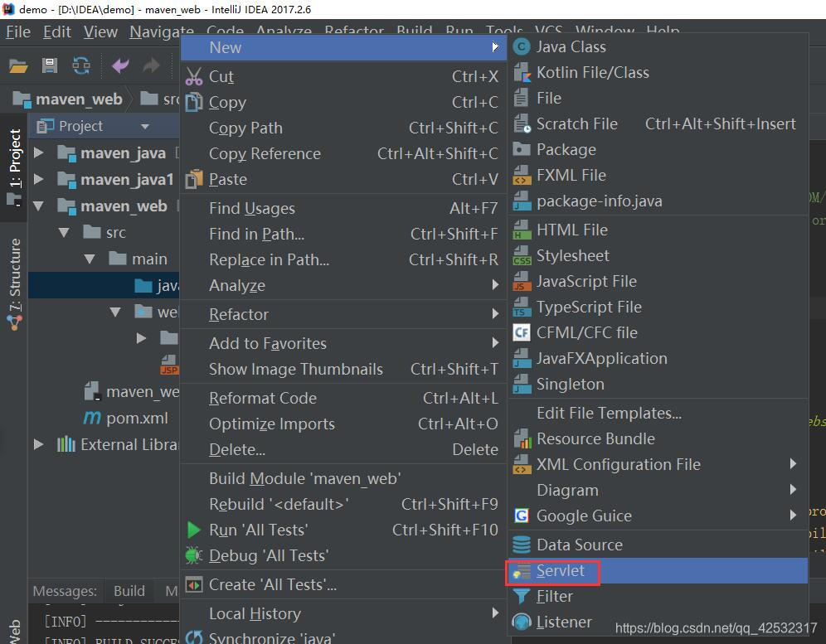Click the HTML File icon
The width and height of the screenshot is (826, 644).
[522, 230]
